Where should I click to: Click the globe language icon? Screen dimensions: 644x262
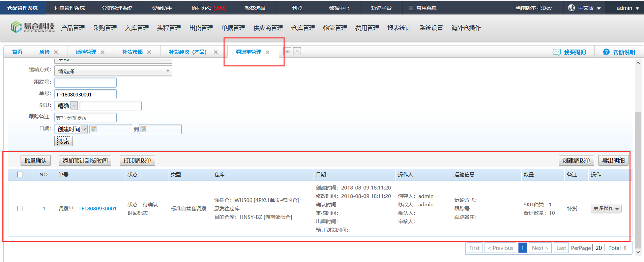pos(571,8)
